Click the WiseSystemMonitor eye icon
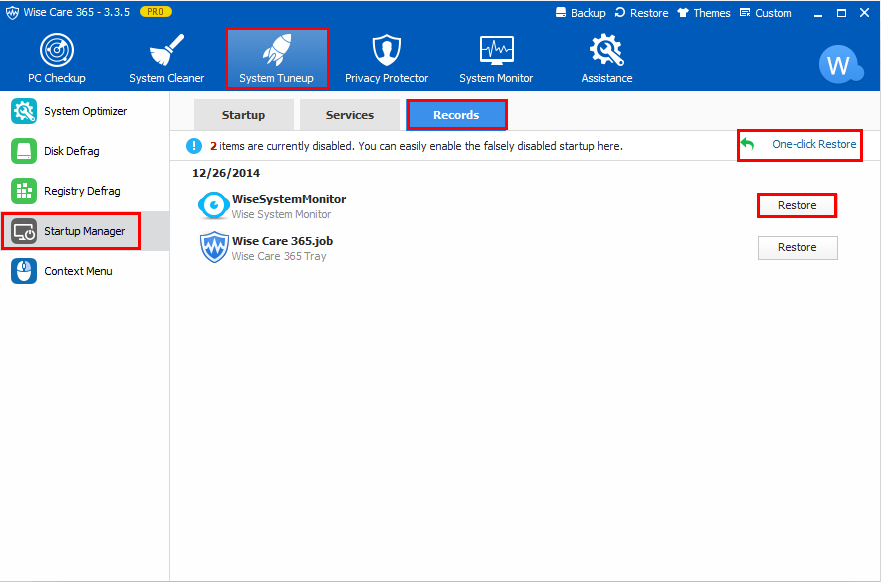The width and height of the screenshot is (881, 582). [x=214, y=206]
